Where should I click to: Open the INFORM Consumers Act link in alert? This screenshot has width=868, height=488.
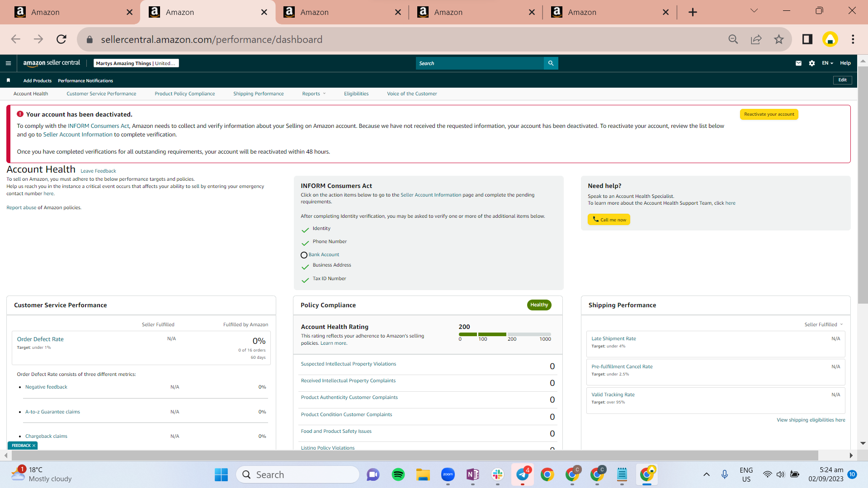(x=99, y=126)
